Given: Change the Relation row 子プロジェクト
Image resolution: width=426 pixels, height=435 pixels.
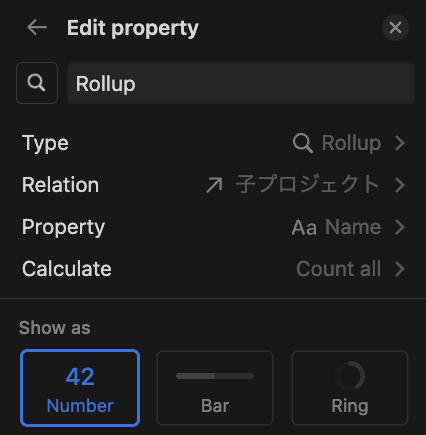Looking at the screenshot, I should [x=213, y=185].
